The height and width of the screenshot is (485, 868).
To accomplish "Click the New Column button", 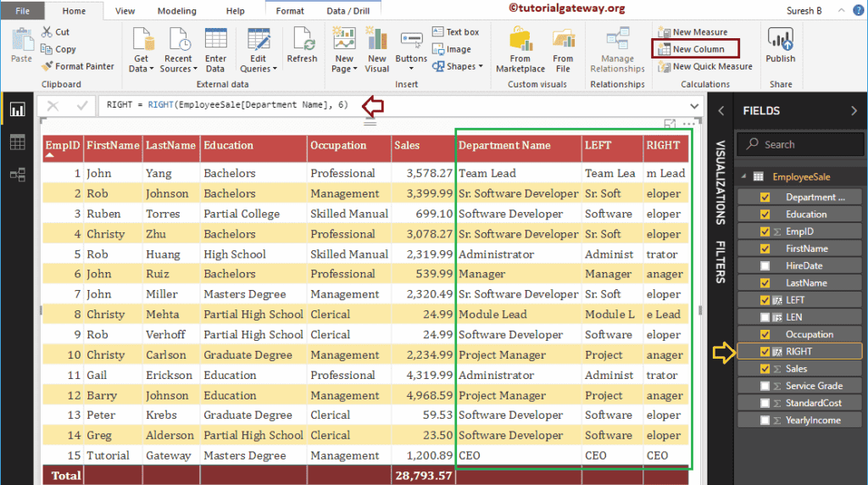I will coord(697,49).
